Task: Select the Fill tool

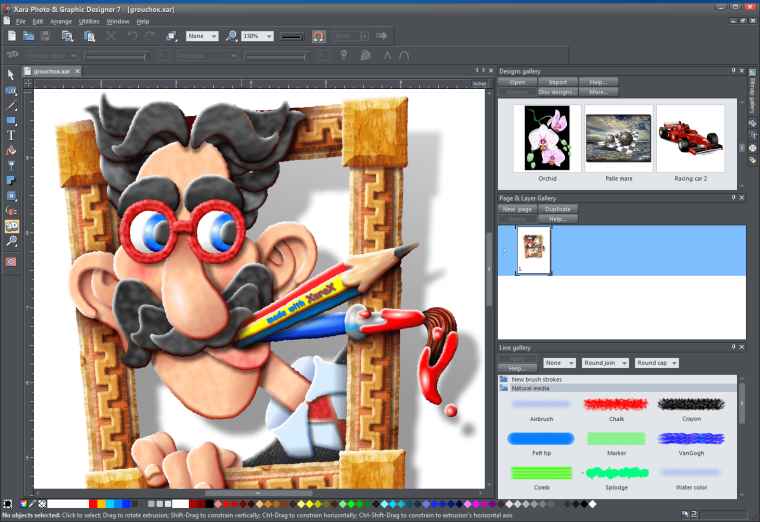Action: pyautogui.click(x=11, y=150)
